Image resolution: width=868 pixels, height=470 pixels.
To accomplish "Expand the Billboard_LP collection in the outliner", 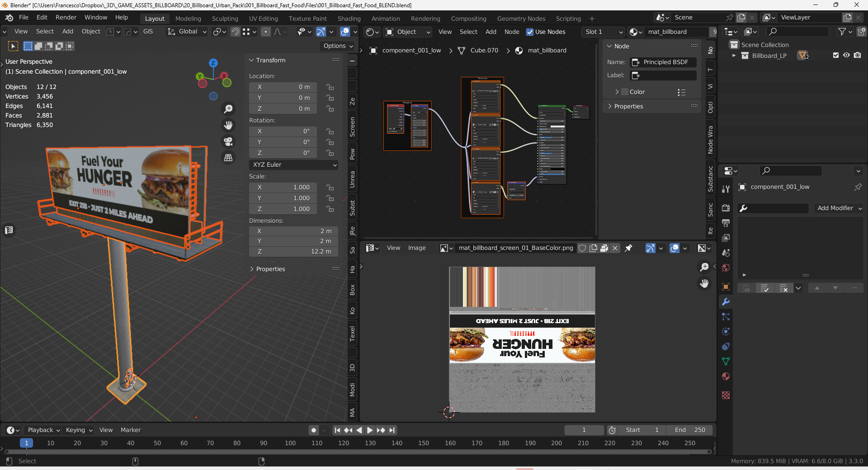I will pyautogui.click(x=734, y=56).
